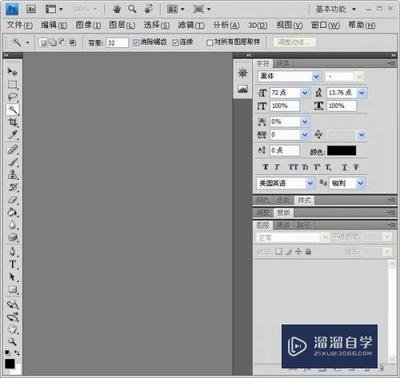Toggle Strikethrough in Character panel
Viewport: 400px width, 378px height.
point(356,167)
